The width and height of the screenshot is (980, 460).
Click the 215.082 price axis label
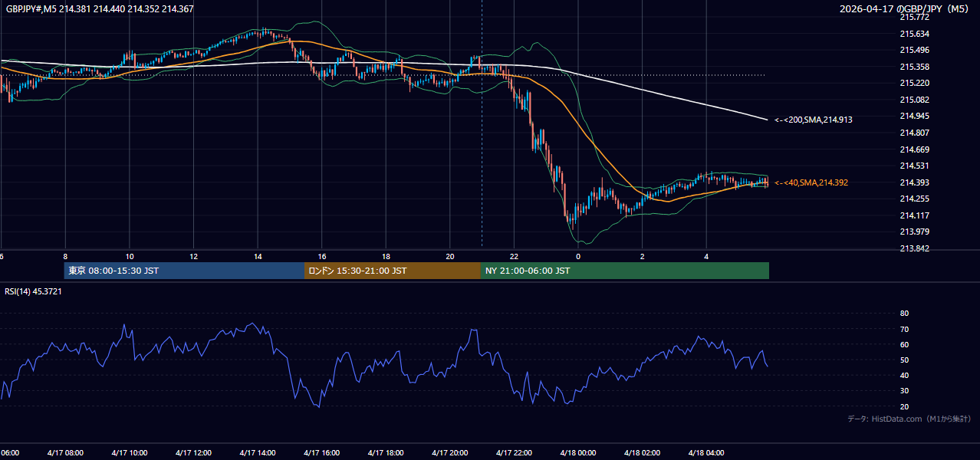[914, 100]
